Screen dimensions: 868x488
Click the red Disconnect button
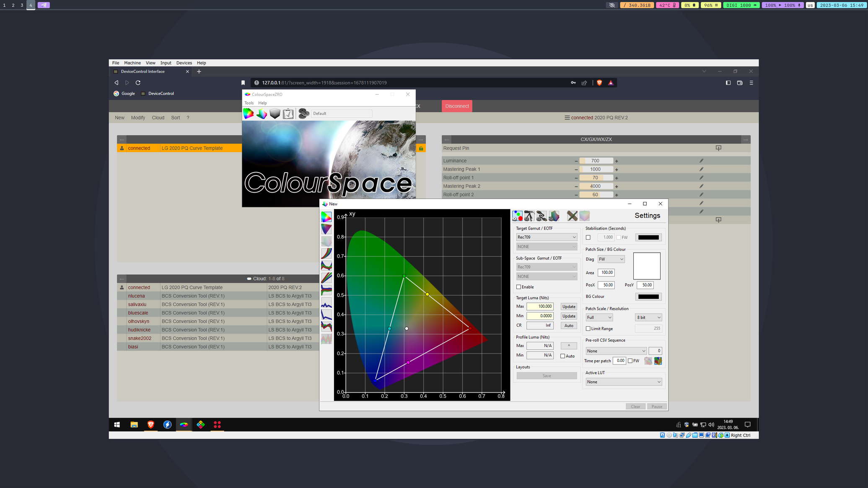457,106
